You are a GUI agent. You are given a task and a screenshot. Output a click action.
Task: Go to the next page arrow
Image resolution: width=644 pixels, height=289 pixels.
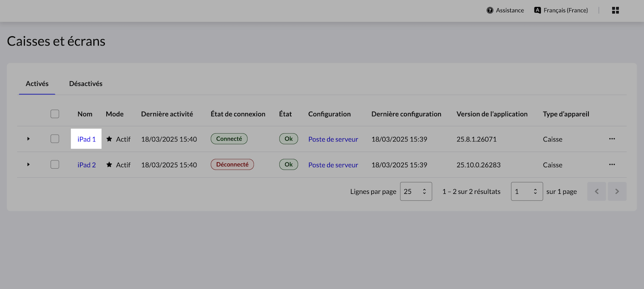click(617, 192)
